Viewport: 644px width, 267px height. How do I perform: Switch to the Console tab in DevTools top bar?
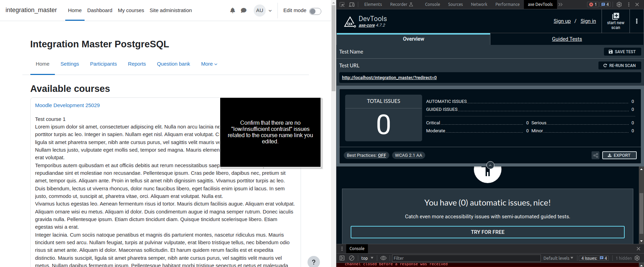pyautogui.click(x=432, y=4)
